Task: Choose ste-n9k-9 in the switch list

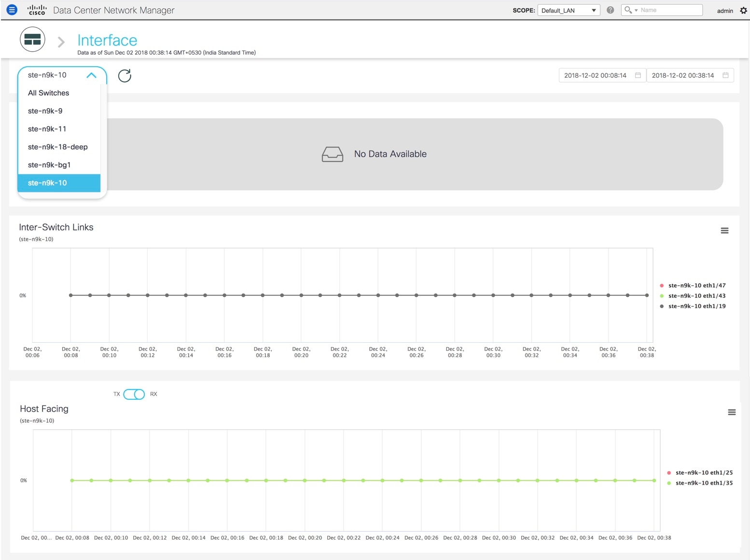Action: (x=59, y=111)
